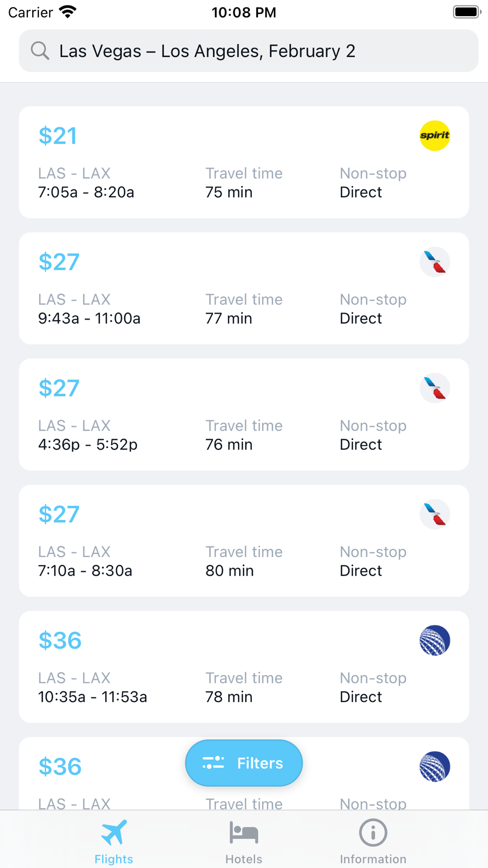Tap the Spirit airline logo
Screen dimensions: 488x868
point(434,136)
